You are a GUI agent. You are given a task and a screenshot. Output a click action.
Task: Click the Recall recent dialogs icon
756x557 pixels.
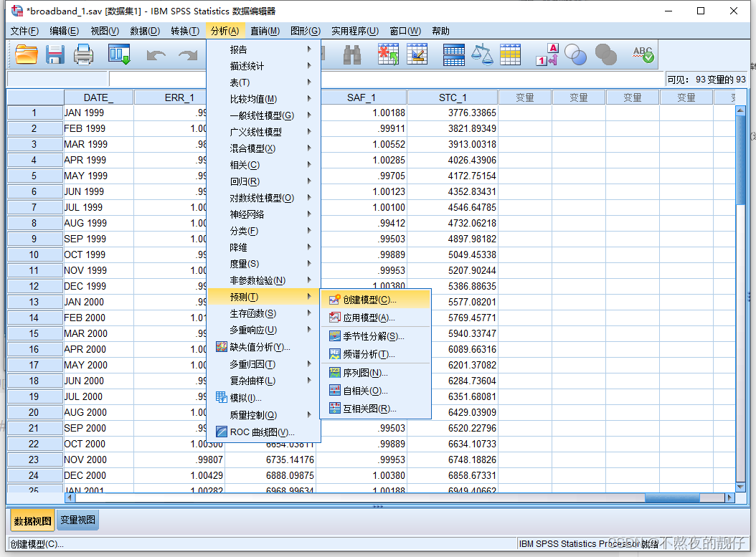119,54
